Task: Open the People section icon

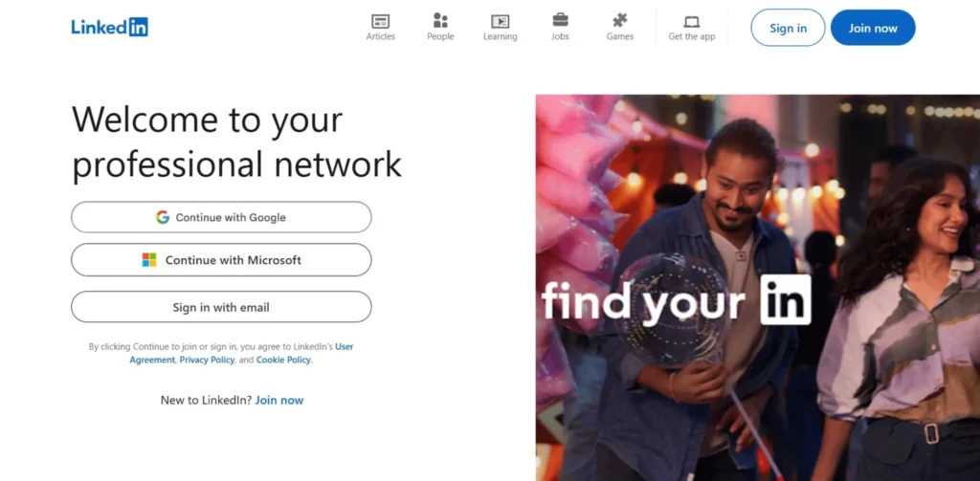Action: coord(440,20)
